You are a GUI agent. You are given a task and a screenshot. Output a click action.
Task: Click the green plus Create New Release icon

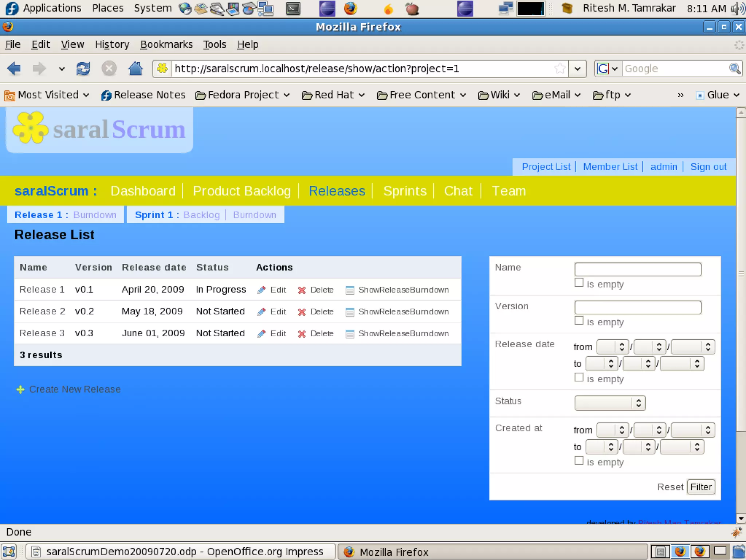pos(20,389)
